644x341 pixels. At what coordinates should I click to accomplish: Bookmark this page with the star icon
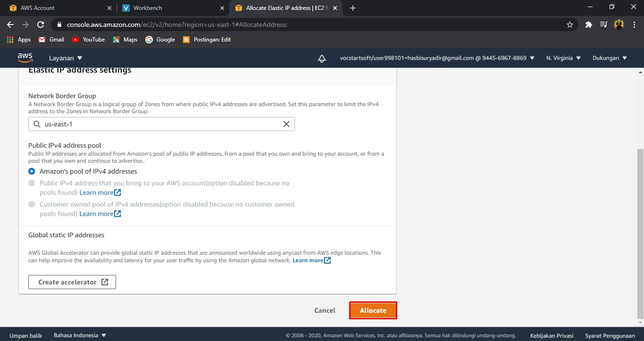570,25
